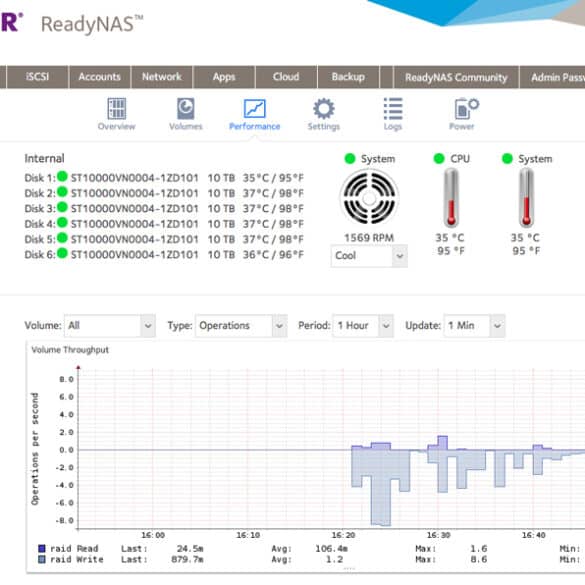Click Disk 5 green status indicator
This screenshot has height=585, width=585.
(62, 238)
